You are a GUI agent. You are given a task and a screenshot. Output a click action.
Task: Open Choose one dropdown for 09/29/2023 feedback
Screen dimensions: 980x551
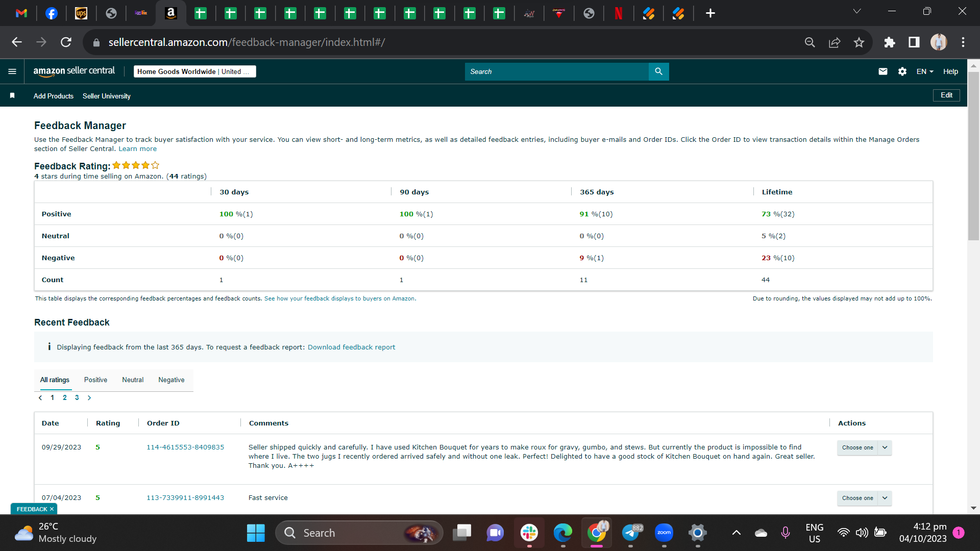864,447
